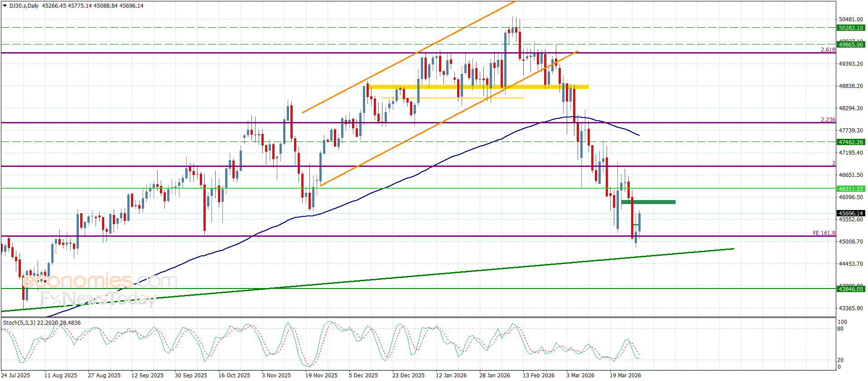This screenshot has width=868, height=381.
Task: Click the chart shift triangle beside DJ30.s
Action: coord(5,5)
